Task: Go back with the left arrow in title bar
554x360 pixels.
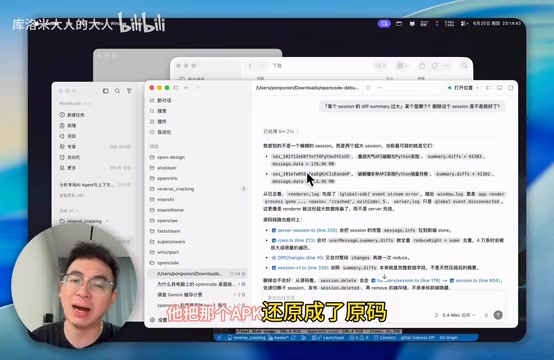Action: pyautogui.click(x=186, y=88)
